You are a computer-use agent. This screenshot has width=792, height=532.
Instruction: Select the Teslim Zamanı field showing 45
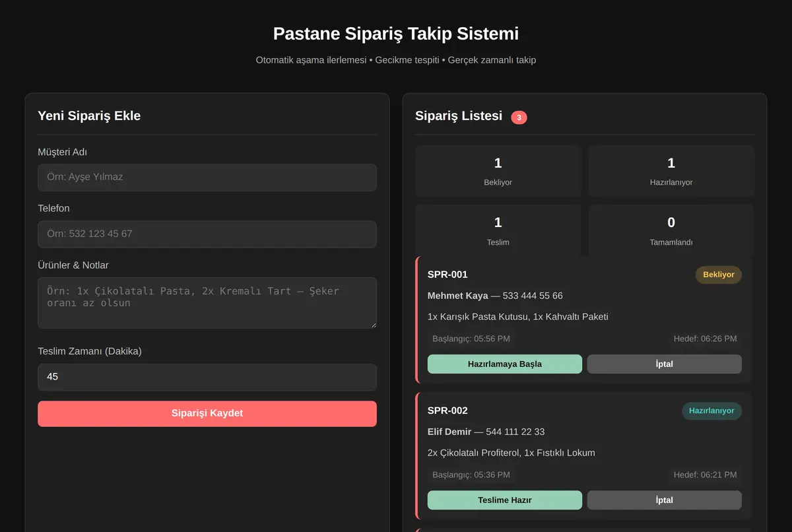click(207, 377)
